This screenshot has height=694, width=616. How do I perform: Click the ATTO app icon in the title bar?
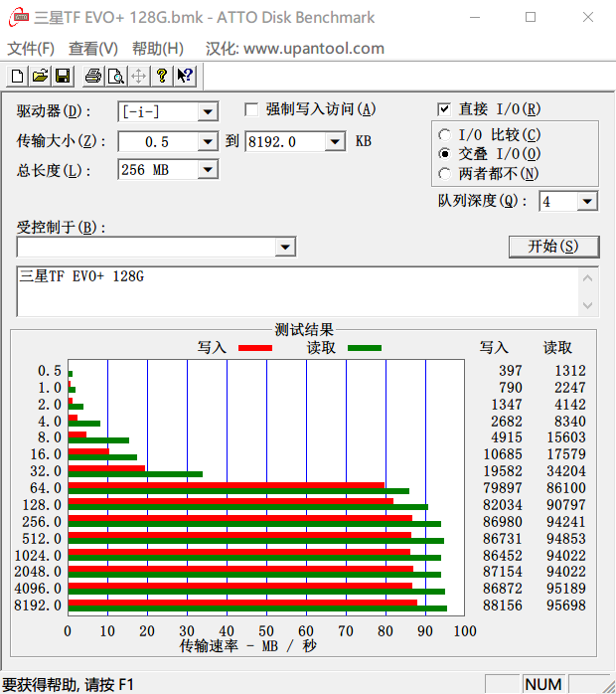[16, 17]
